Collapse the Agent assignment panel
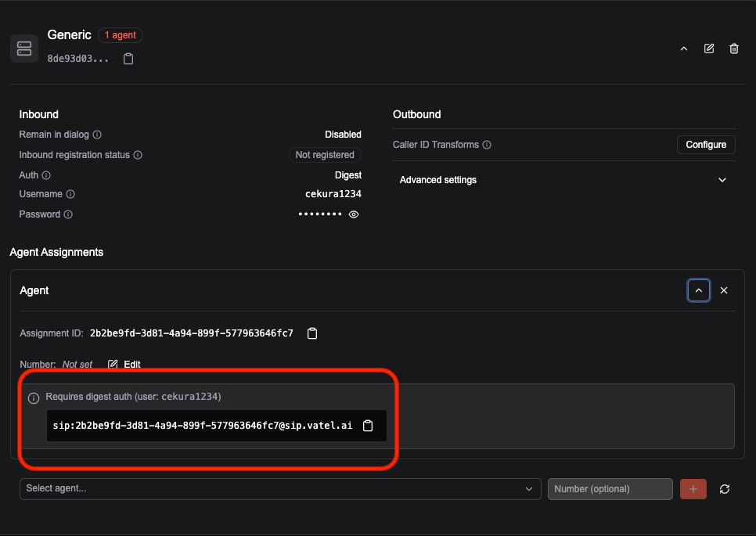This screenshot has width=756, height=536. point(699,290)
